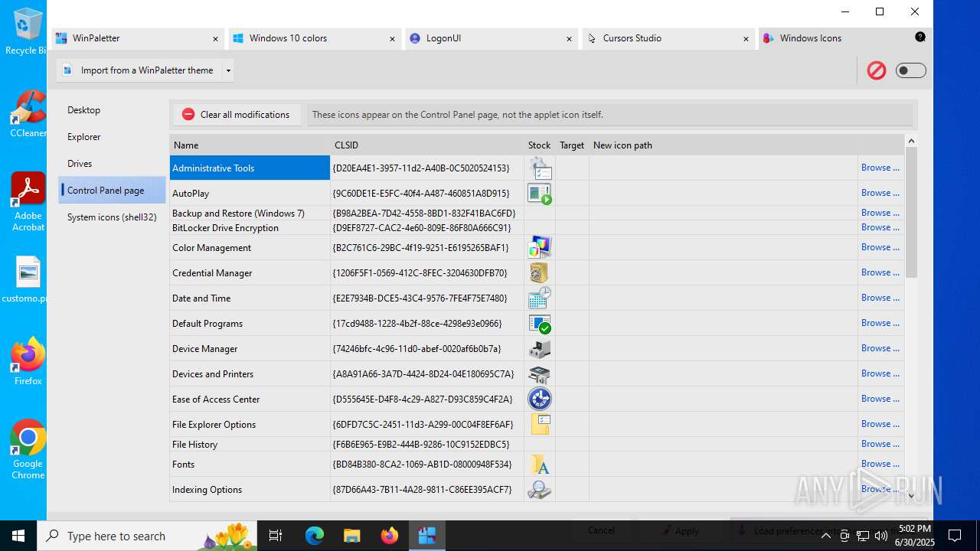980x551 pixels.
Task: Click the Device Manager stock icon
Action: 540,348
